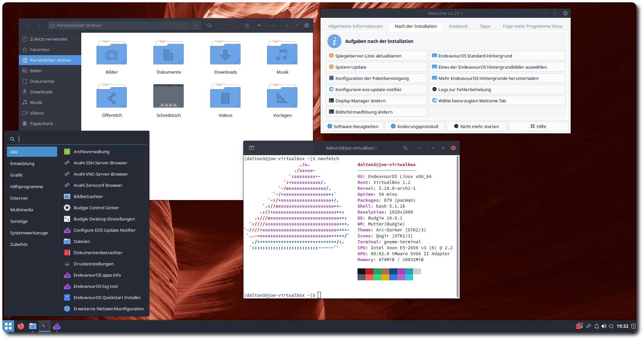The width and height of the screenshot is (644, 340).
Task: Click the terminal search magnifier icon
Action: point(405,148)
